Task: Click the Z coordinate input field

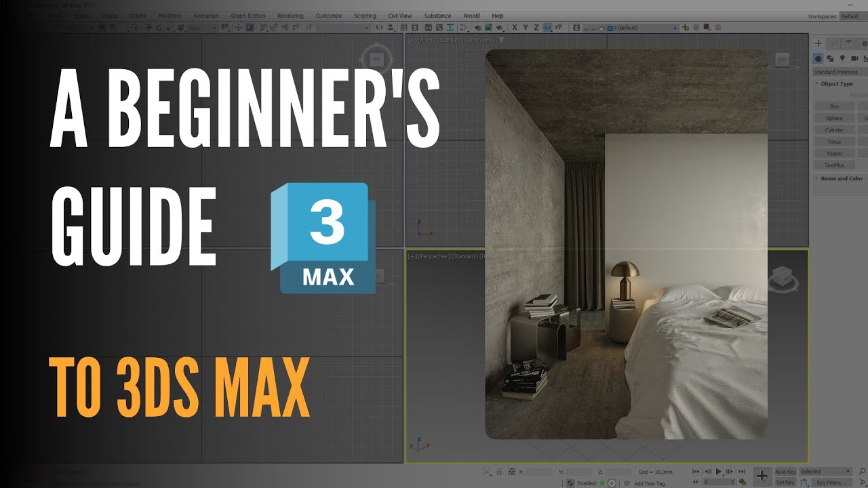Action: [618, 472]
